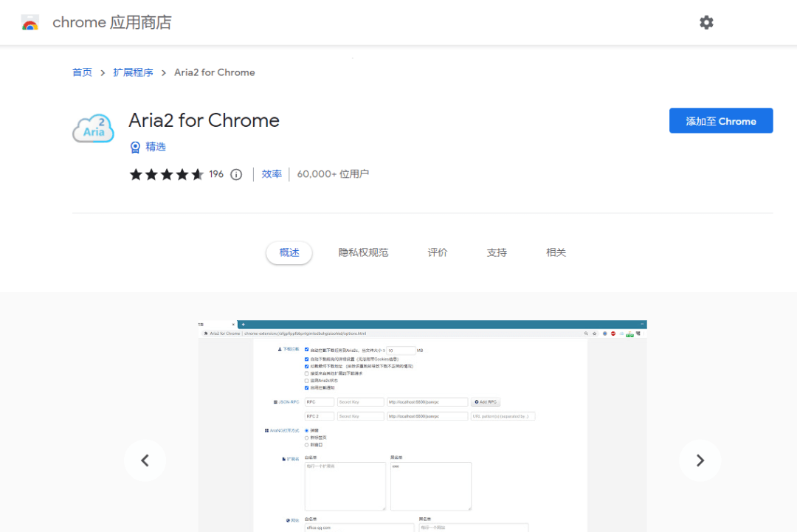Screen dimensions: 797x532
Task: Switch to the 隐私权规范 tab
Action: (x=363, y=252)
